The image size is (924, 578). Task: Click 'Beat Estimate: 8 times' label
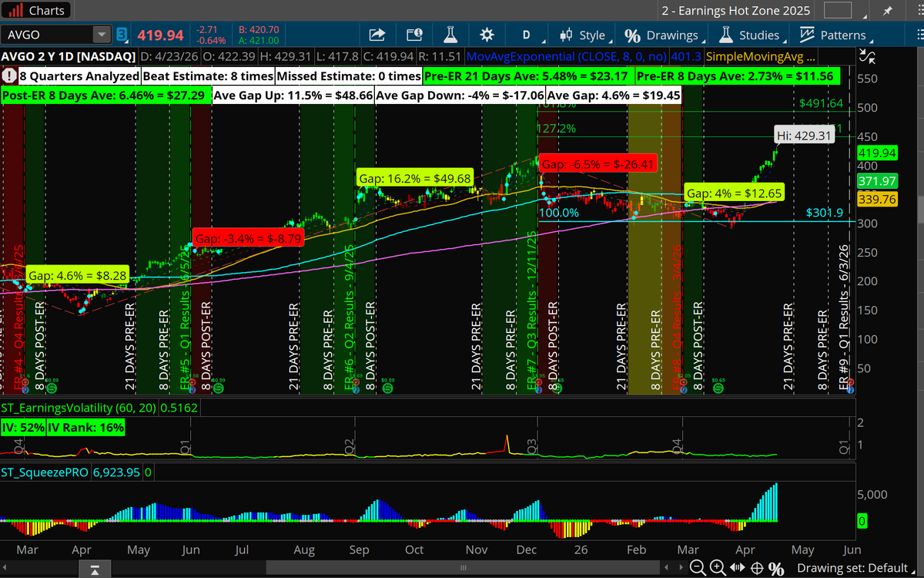(208, 76)
